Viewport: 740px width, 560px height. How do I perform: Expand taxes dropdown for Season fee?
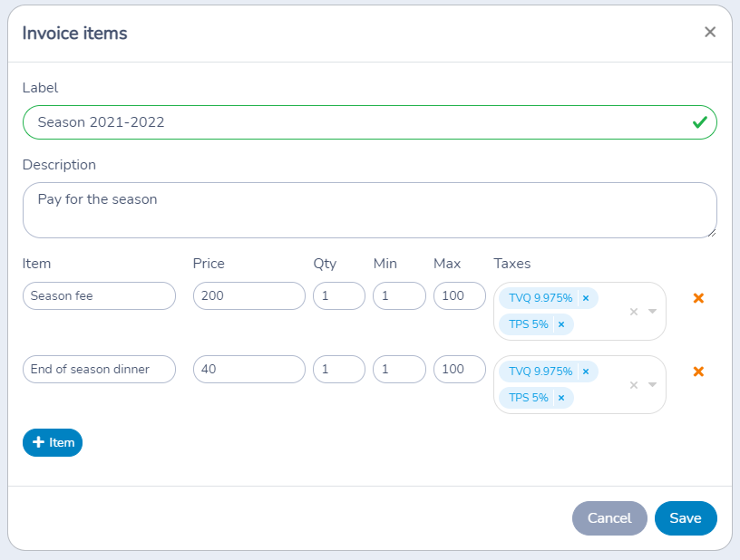coord(652,311)
